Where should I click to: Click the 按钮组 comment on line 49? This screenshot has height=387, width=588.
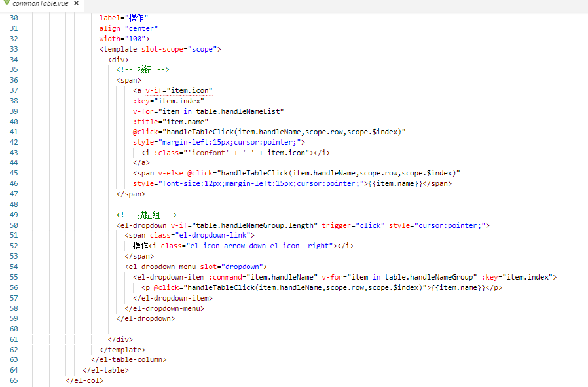coord(147,215)
